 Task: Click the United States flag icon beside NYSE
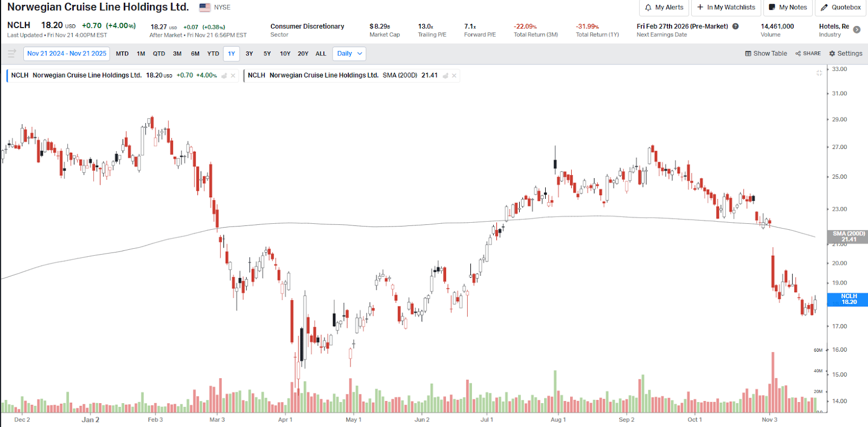tap(205, 8)
